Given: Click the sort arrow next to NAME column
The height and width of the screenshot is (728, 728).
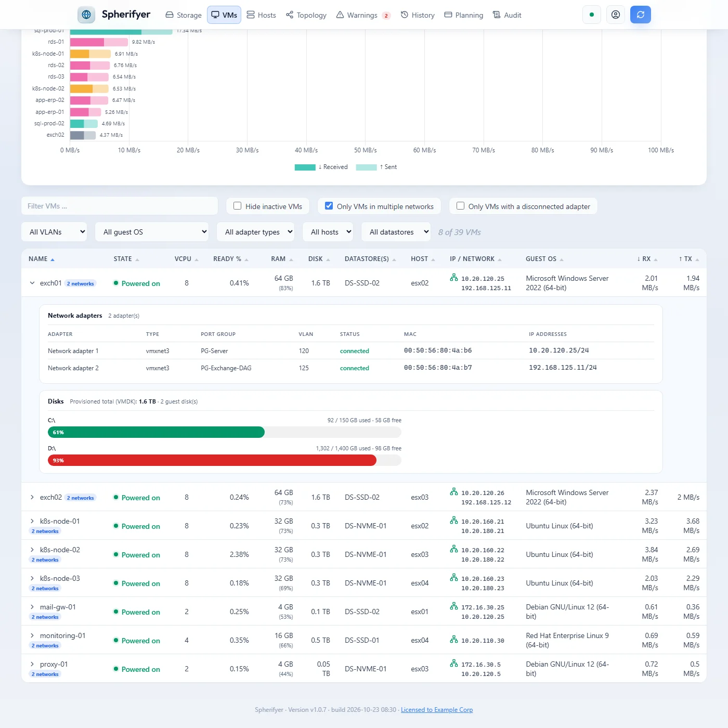Looking at the screenshot, I should point(53,259).
